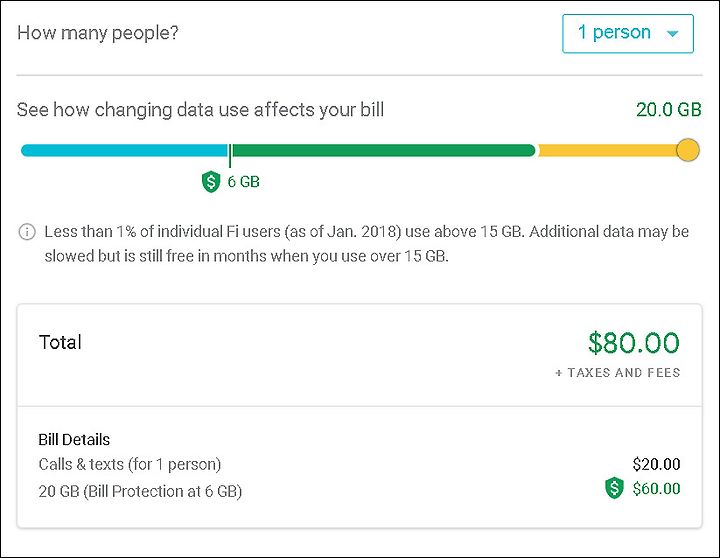Click the yellow slider handle at 20 GB

[687, 150]
